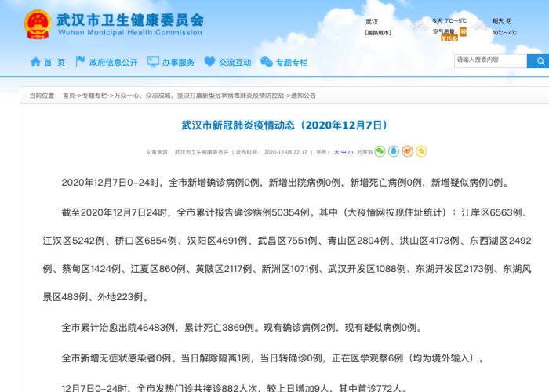This screenshot has width=549, height=392.
Task: Set font size to medium with 中
Action: [344, 152]
